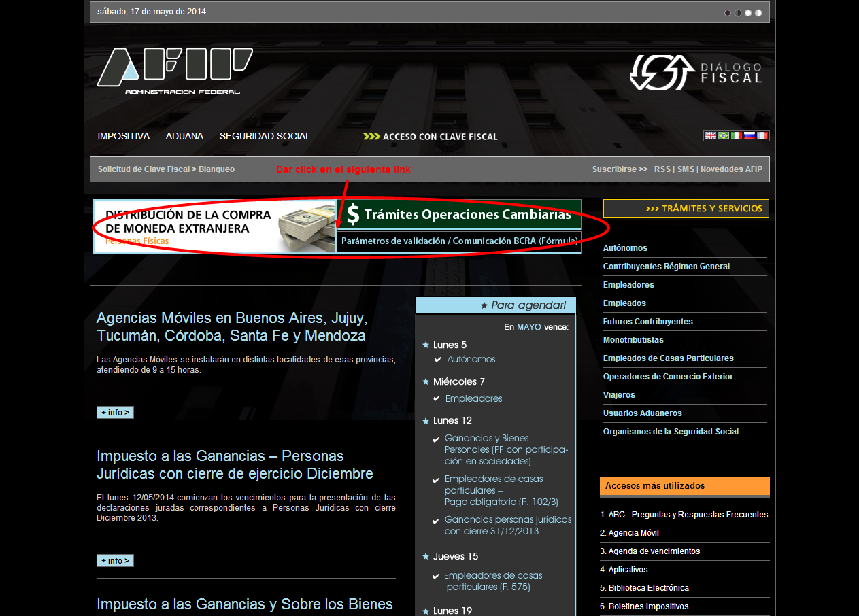Open Autónomos under Lunes 5
This screenshot has height=616, width=859.
click(x=471, y=359)
